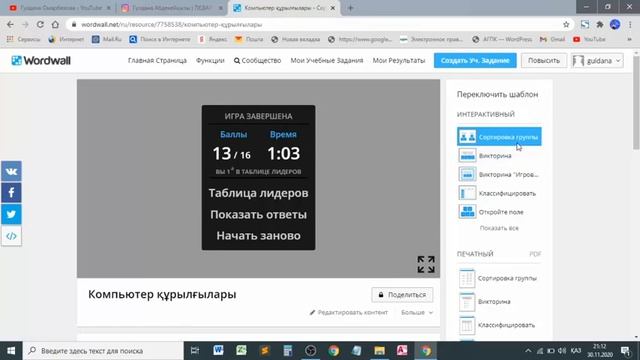Choose Викторина "Игровое" template
The image size is (640, 360).
(499, 174)
